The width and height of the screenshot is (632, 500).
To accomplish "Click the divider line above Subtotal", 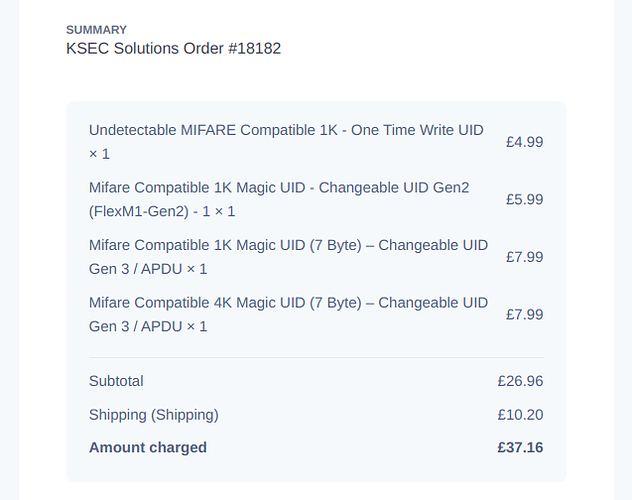I will point(316,357).
